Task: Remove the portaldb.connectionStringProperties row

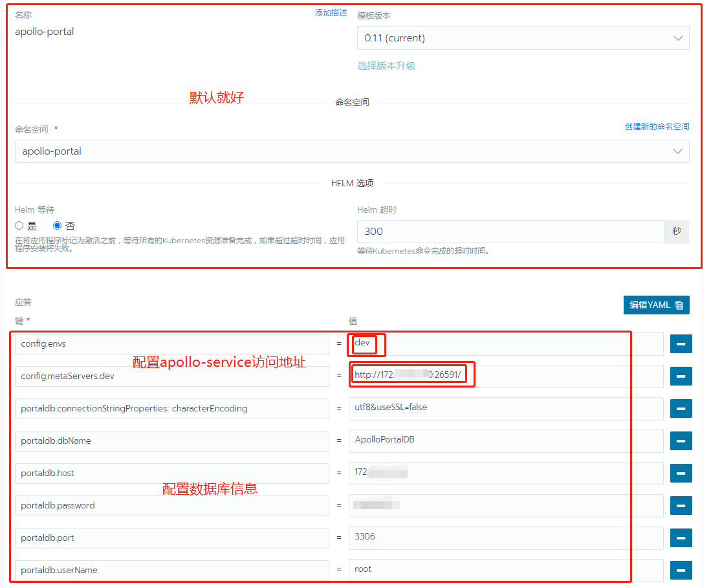Action: (x=681, y=408)
